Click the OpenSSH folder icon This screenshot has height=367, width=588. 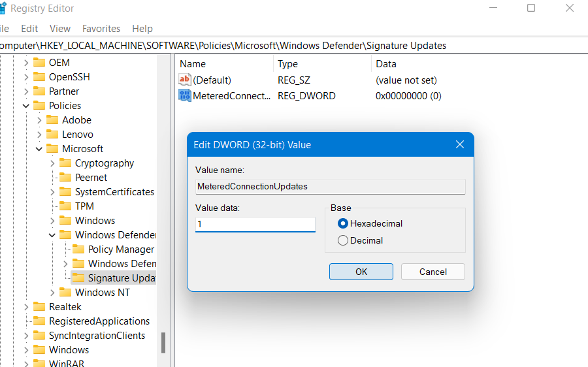[x=39, y=77]
